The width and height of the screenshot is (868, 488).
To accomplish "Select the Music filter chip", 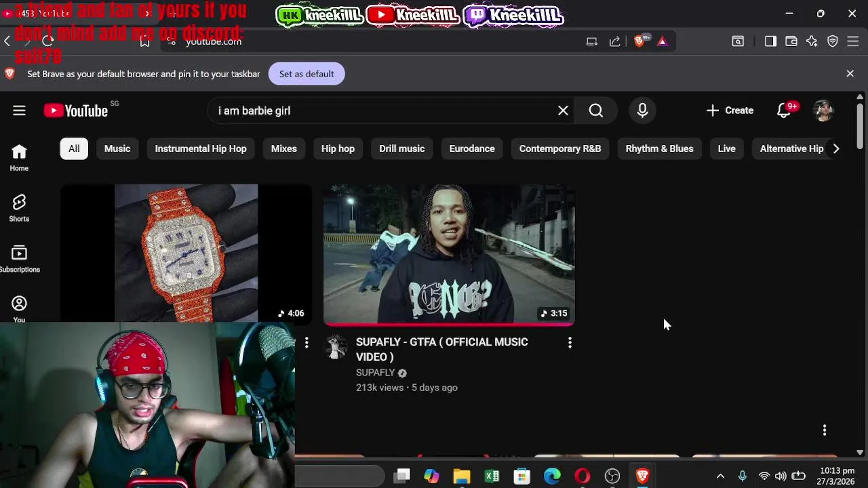I will point(117,148).
